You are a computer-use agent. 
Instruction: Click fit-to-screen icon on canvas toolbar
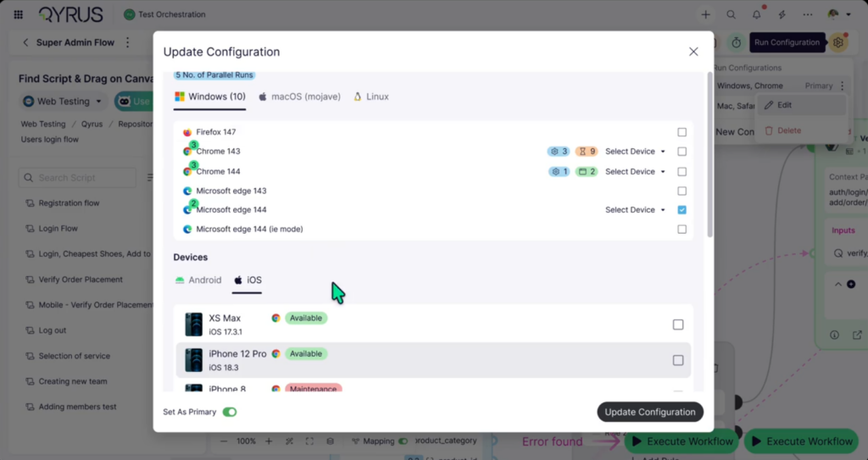309,441
